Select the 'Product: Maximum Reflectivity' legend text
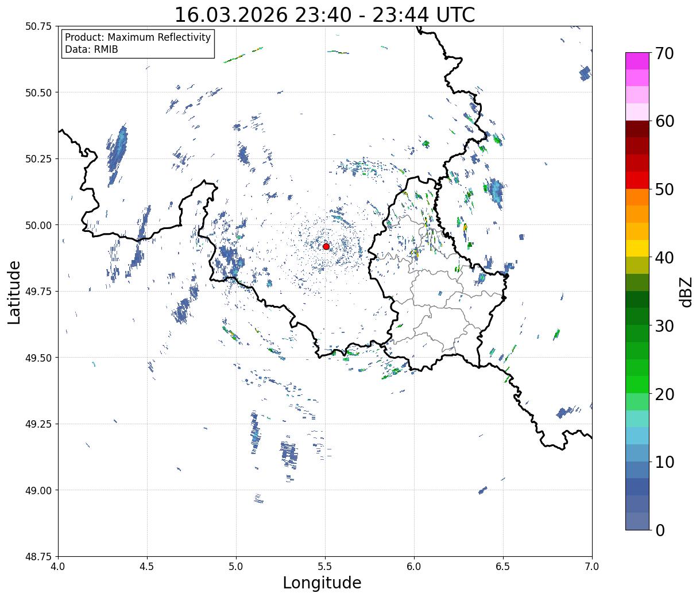This screenshot has height=597, width=700. pyautogui.click(x=138, y=37)
